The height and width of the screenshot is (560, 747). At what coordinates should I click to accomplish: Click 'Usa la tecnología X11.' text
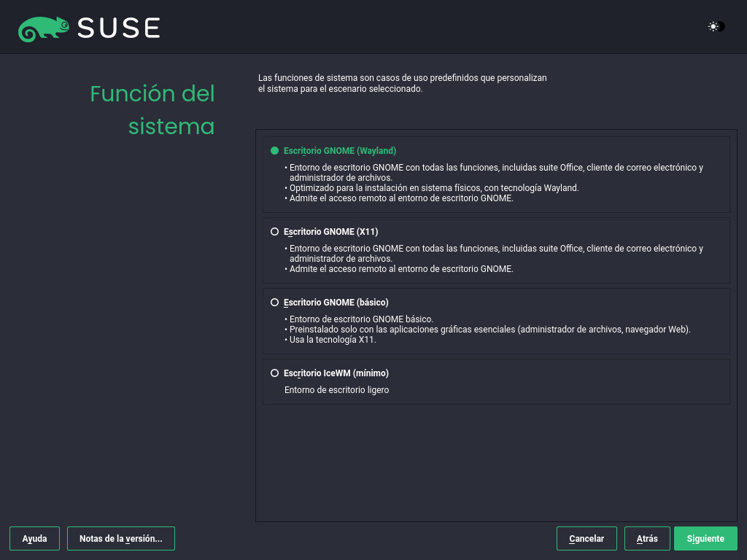pos(333,340)
